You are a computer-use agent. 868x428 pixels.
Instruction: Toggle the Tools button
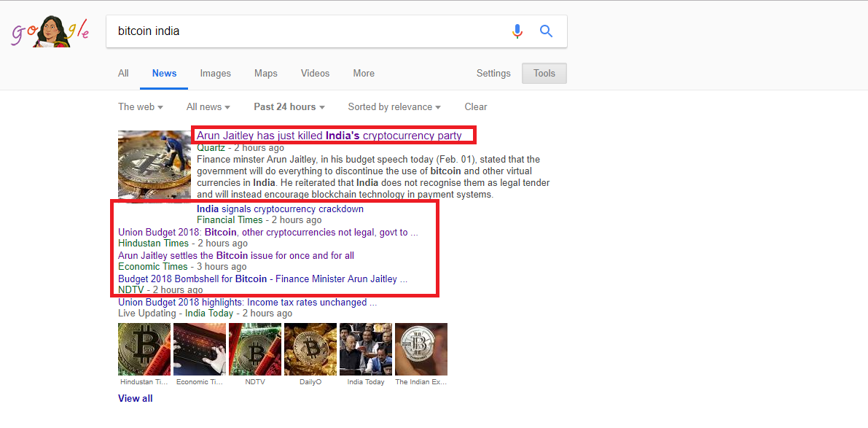pyautogui.click(x=544, y=73)
